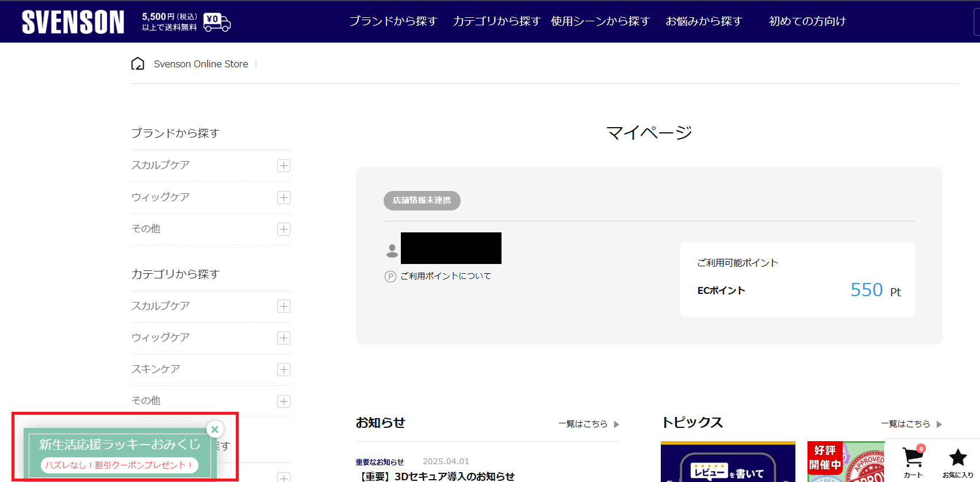Image resolution: width=980 pixels, height=482 pixels.
Task: Open ご利用ポイントについて link
Action: click(x=445, y=276)
